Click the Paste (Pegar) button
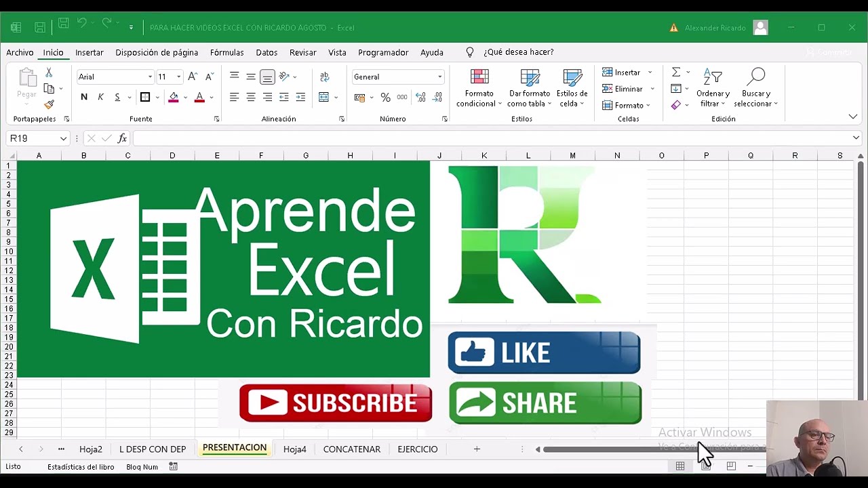The height and width of the screenshot is (488, 868). (x=27, y=85)
